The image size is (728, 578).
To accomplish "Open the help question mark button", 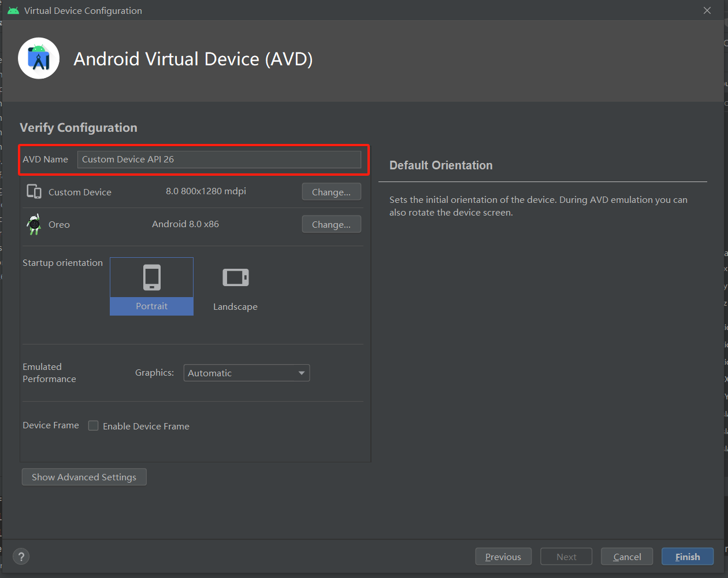I will click(x=21, y=557).
